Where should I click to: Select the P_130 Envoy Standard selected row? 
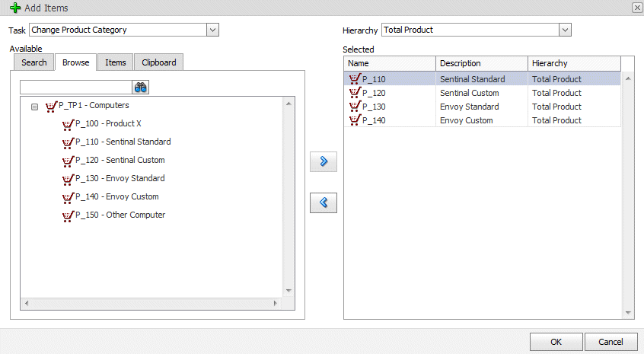tap(469, 107)
